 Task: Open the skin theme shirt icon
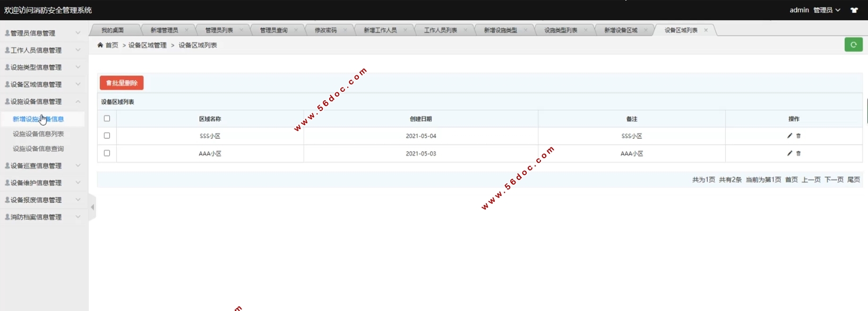click(854, 10)
